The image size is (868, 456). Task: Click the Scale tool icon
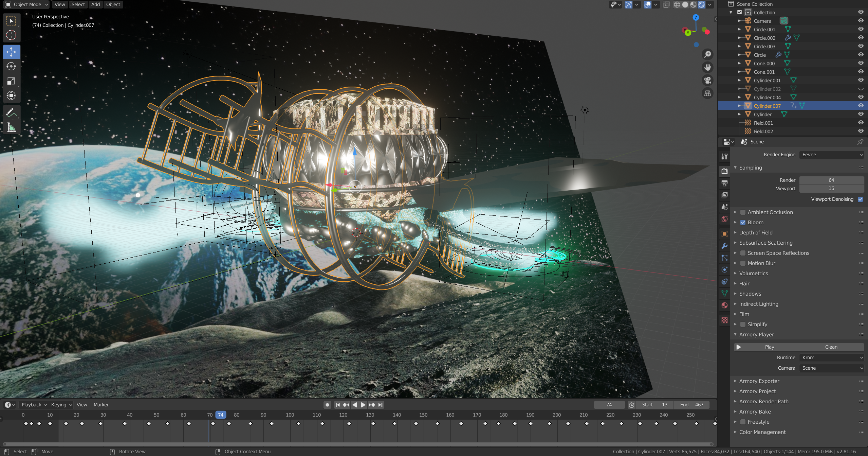(x=11, y=81)
